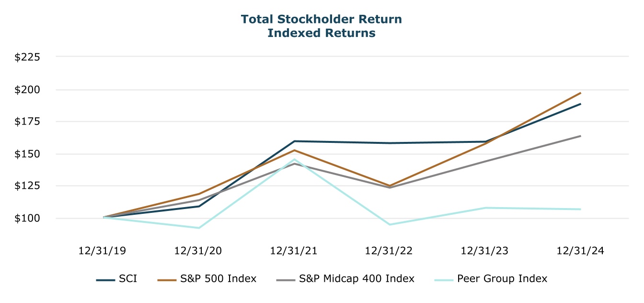Click the $200 y-axis label
The image size is (644, 303).
pos(27,90)
